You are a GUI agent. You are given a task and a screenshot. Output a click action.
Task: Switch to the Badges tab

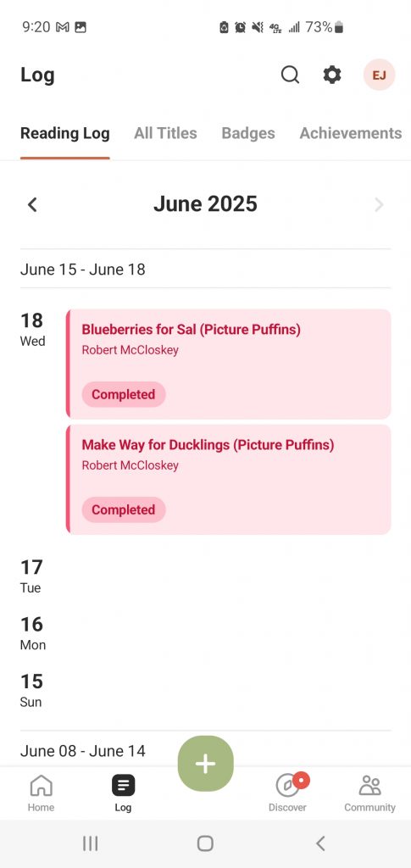click(248, 133)
